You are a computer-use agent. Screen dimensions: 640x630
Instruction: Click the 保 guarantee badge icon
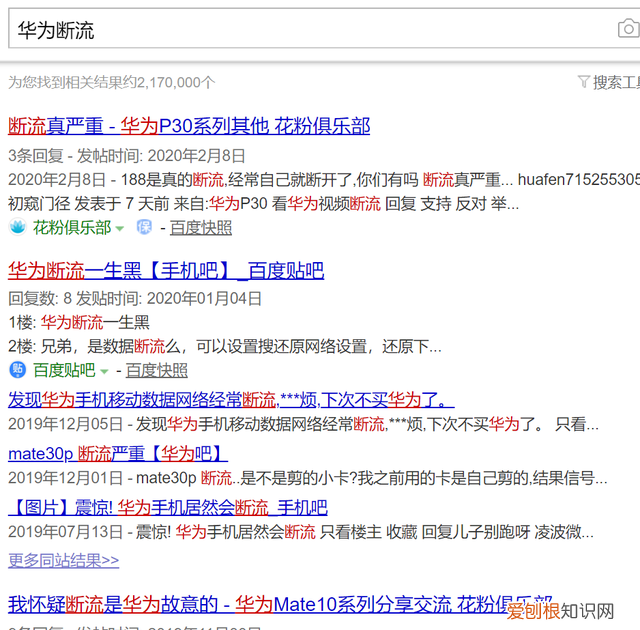[x=144, y=227]
